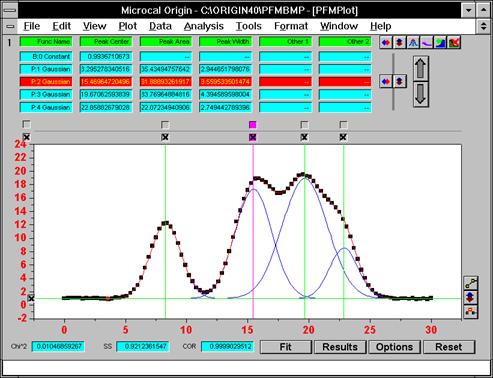The width and height of the screenshot is (493, 378).
Task: Open the Tools menu
Action: (249, 26)
